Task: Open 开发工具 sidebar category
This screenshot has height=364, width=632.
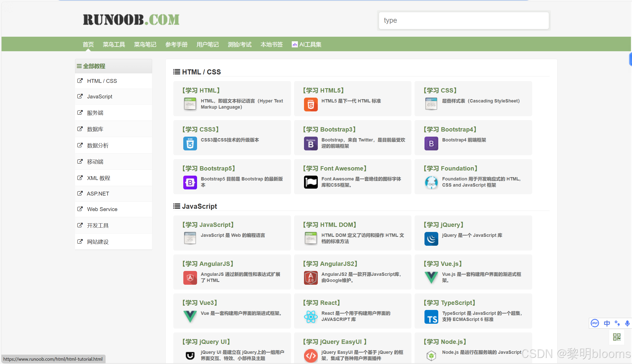Action: (114, 225)
